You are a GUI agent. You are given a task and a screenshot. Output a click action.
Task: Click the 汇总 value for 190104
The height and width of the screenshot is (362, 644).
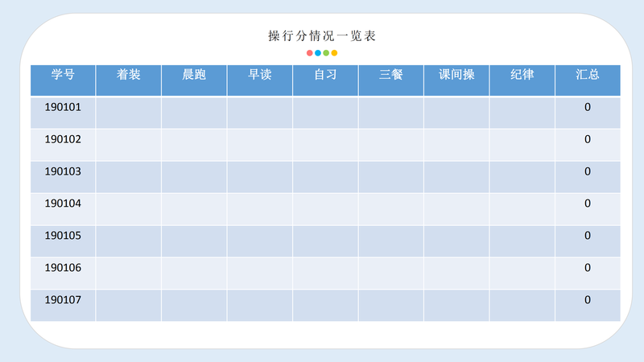[x=588, y=204]
